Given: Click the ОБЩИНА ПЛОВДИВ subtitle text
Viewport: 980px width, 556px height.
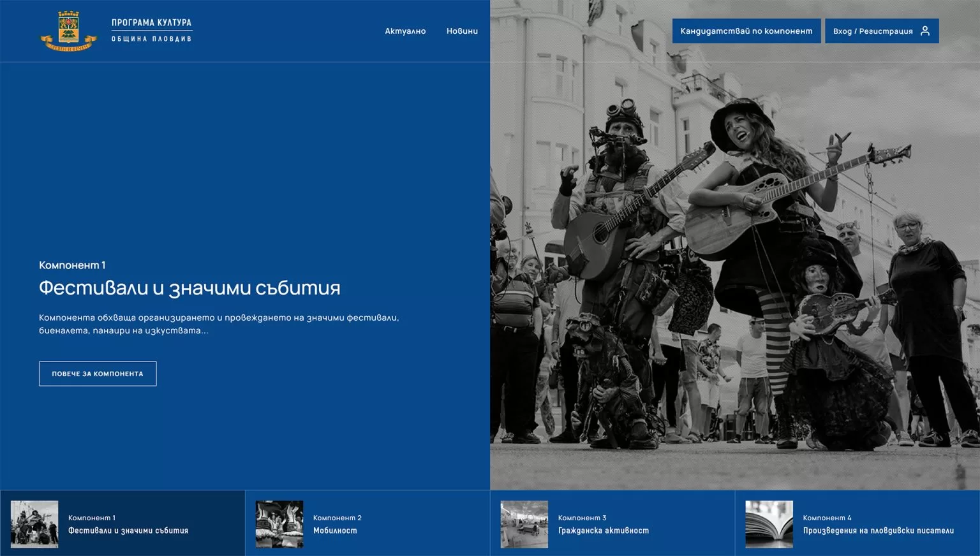Looking at the screenshot, I should tap(151, 39).
